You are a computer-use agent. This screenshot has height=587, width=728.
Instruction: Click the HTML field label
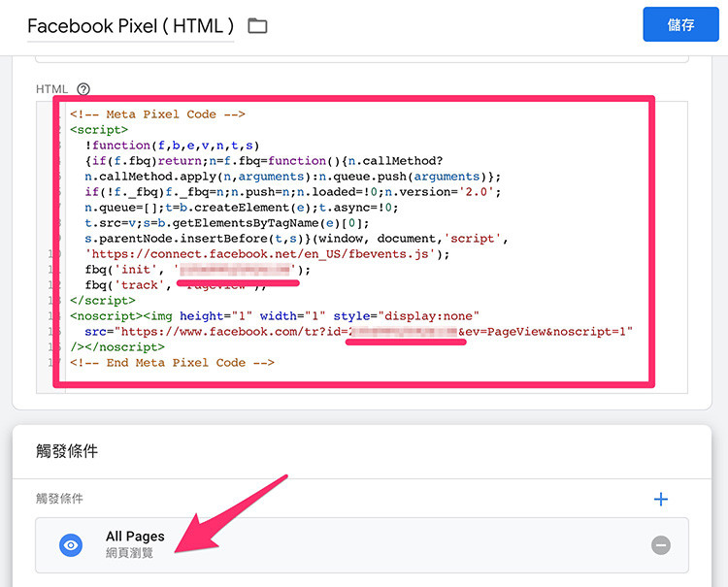pos(52,89)
